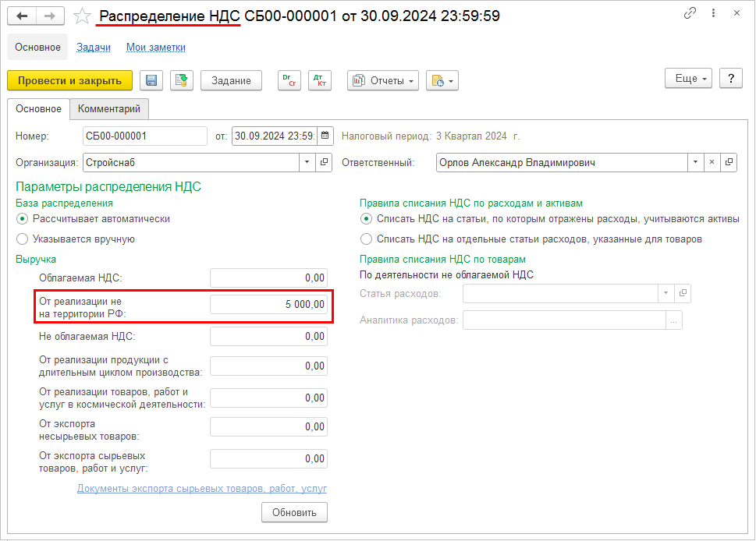This screenshot has height=541, width=756.
Task: Open Документы экспорта сырьевых товаров link
Action: (x=202, y=489)
